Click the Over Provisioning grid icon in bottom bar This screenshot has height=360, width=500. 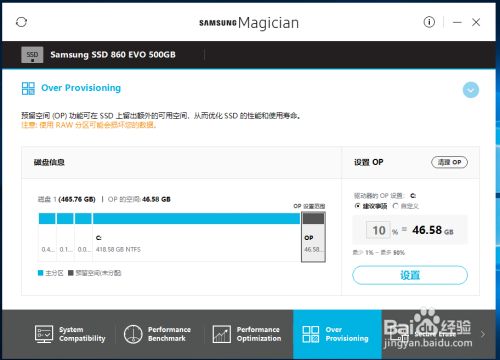(311, 334)
